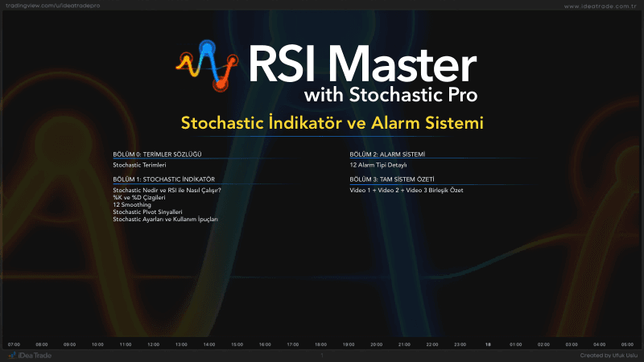
Task: Click the 07:00 time axis marker
Action: 14,344
